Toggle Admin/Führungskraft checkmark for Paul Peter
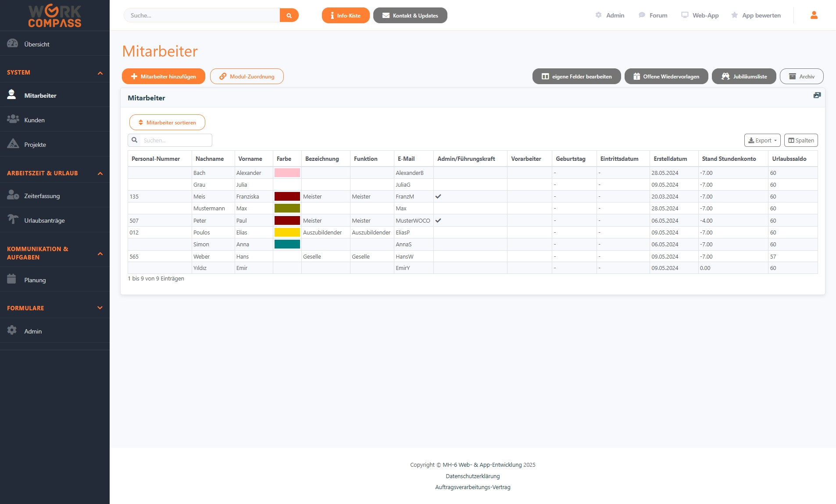Image resolution: width=836 pixels, height=504 pixels. (x=439, y=220)
